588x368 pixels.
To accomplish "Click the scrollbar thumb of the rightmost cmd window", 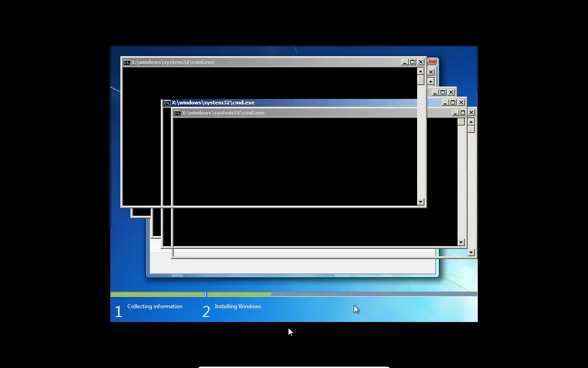I will [471, 129].
